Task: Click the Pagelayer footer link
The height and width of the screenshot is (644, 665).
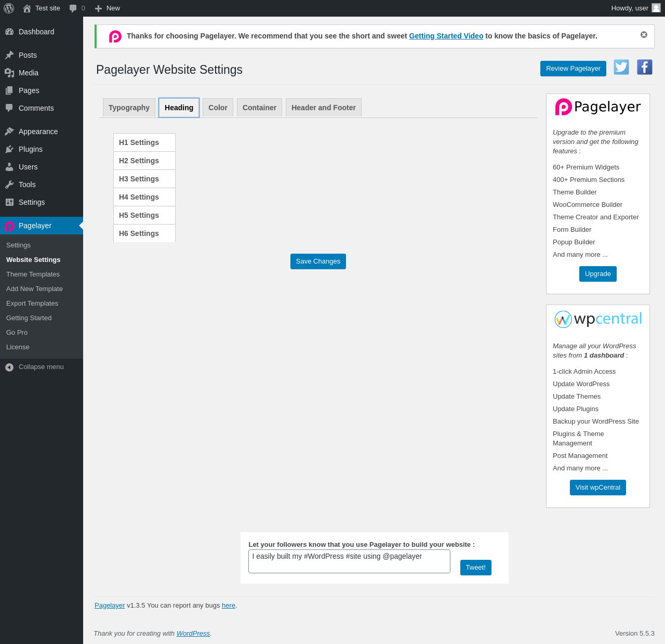Action: 110,606
